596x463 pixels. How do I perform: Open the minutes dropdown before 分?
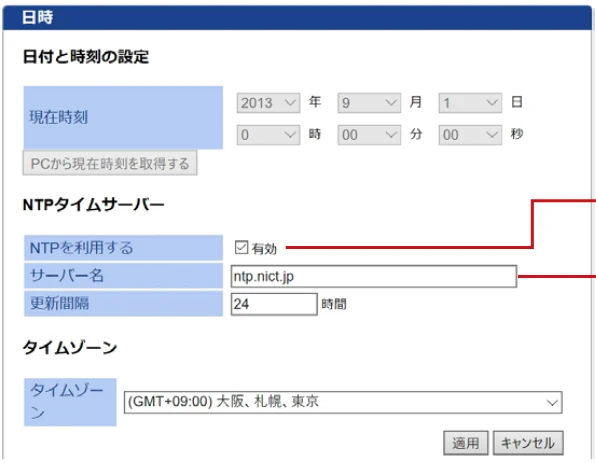coord(369,135)
